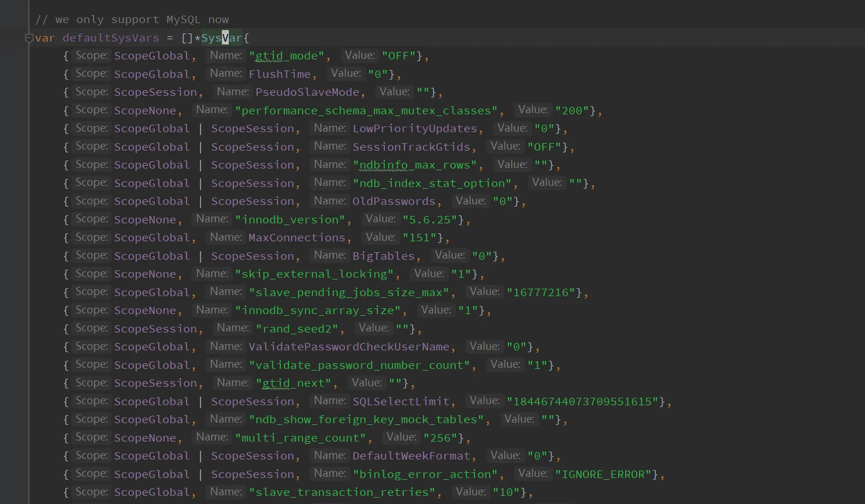The width and height of the screenshot is (865, 504).
Task: Click the DefaultWeekFormat identifier
Action: 411,456
